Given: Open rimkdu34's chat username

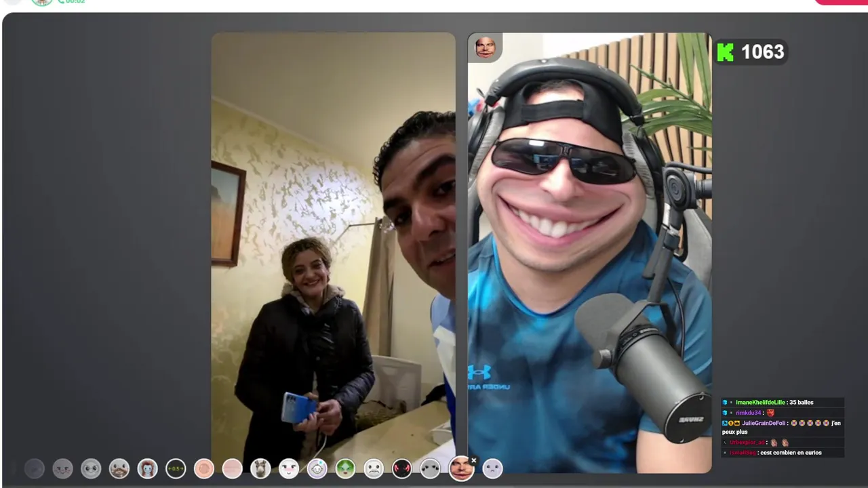Looking at the screenshot, I should click(749, 413).
